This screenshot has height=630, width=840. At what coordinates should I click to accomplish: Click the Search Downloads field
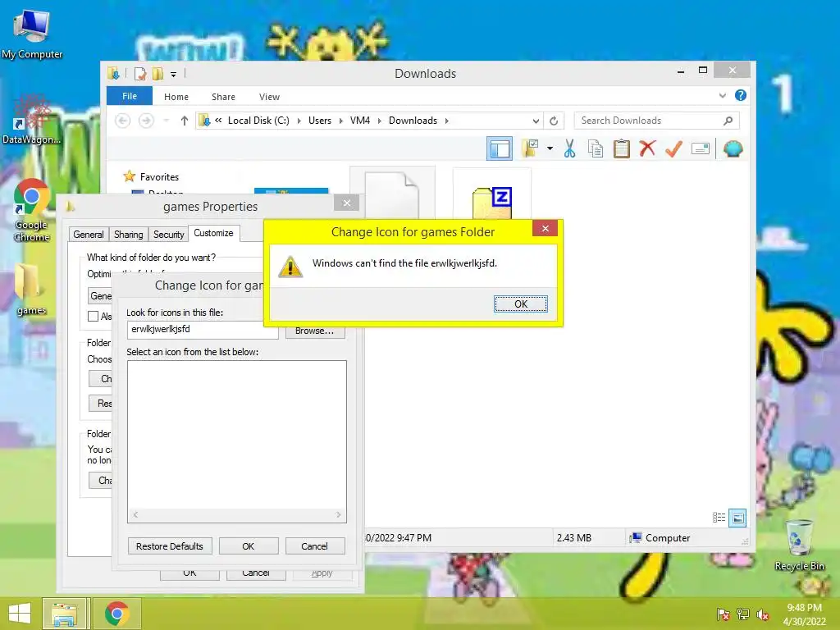648,121
